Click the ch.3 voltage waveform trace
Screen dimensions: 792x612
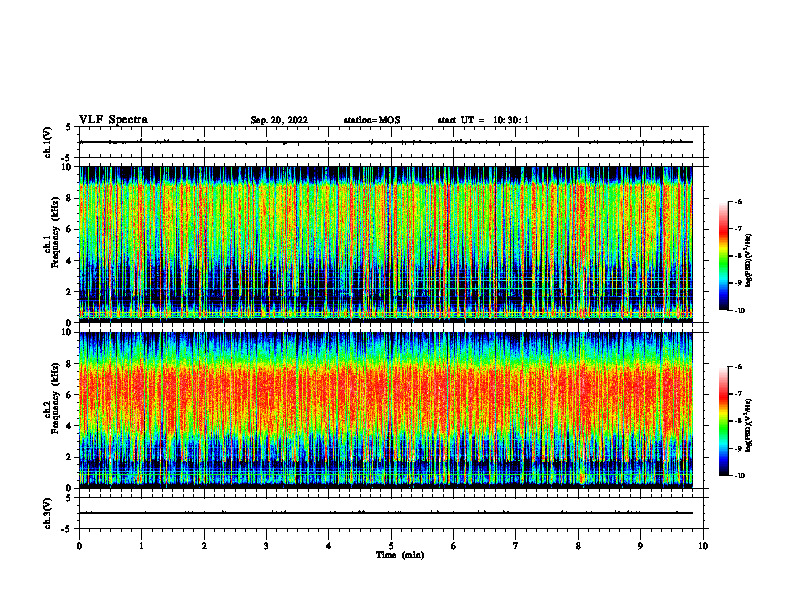click(x=386, y=513)
